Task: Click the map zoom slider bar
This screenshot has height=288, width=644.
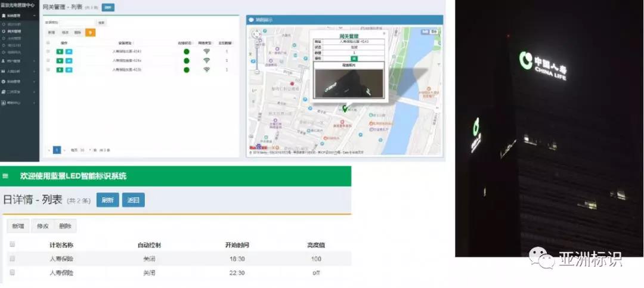Action: 256,57
